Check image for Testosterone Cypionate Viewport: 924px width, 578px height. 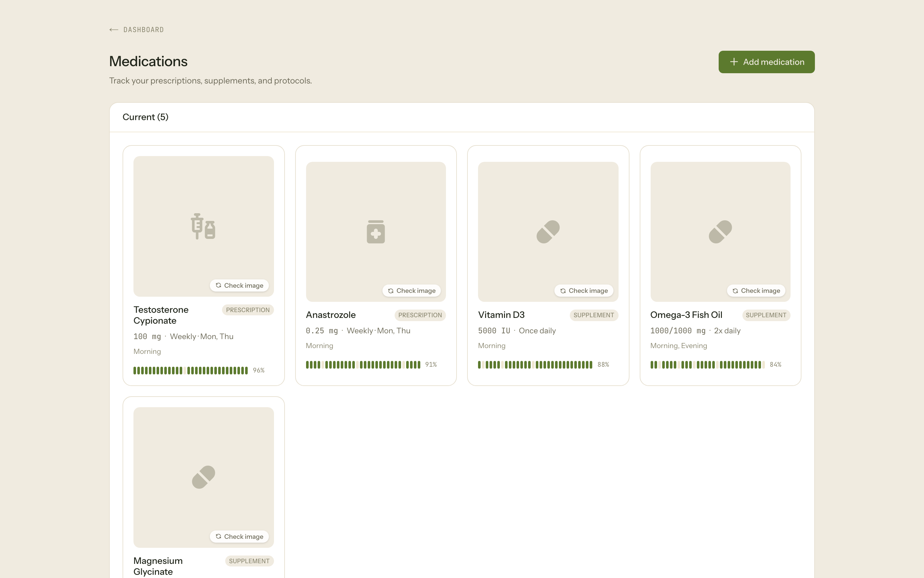239,285
